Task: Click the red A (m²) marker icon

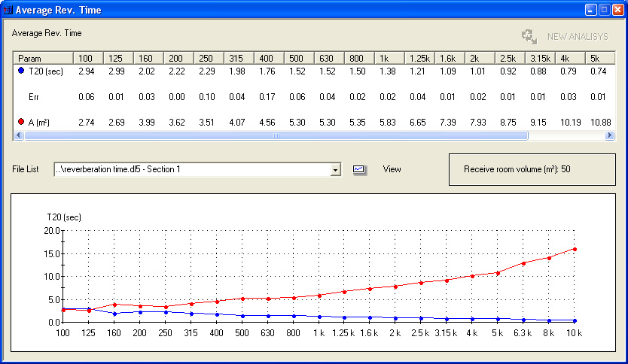Action: point(21,121)
